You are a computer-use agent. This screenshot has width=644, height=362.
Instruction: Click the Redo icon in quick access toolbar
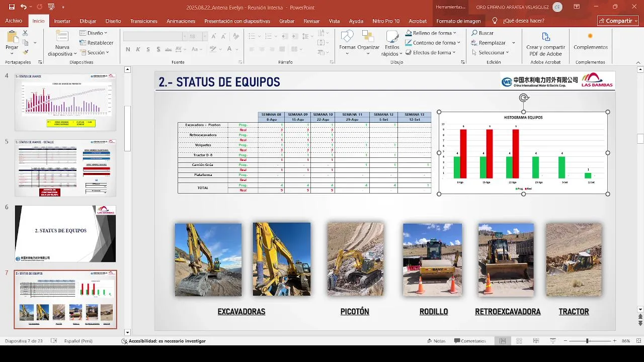tap(39, 7)
